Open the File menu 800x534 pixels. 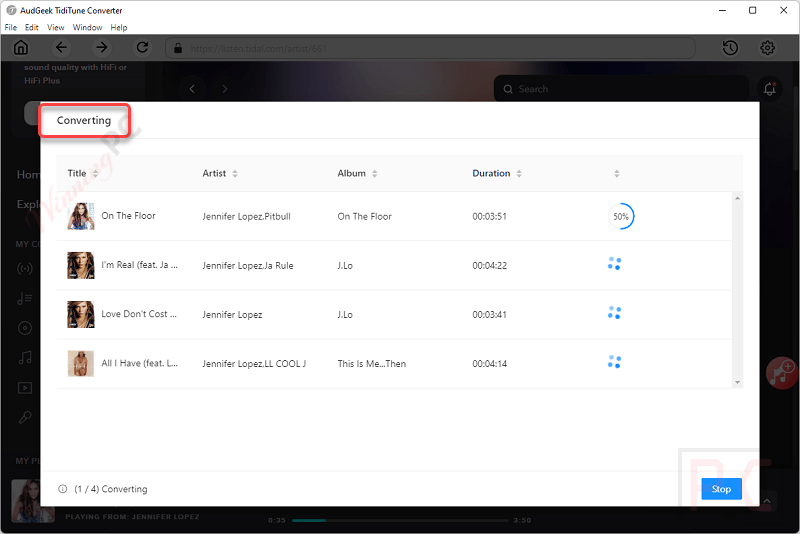tap(11, 28)
